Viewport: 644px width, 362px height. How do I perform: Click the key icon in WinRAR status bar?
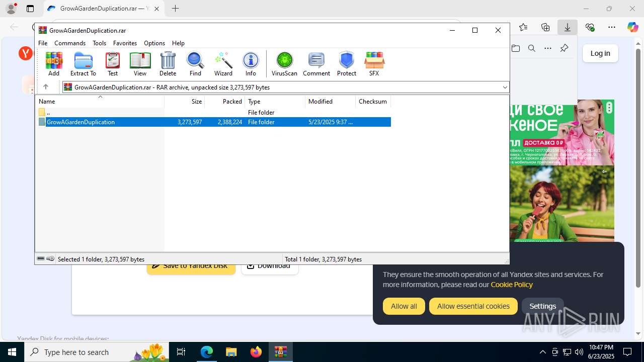[x=50, y=259]
